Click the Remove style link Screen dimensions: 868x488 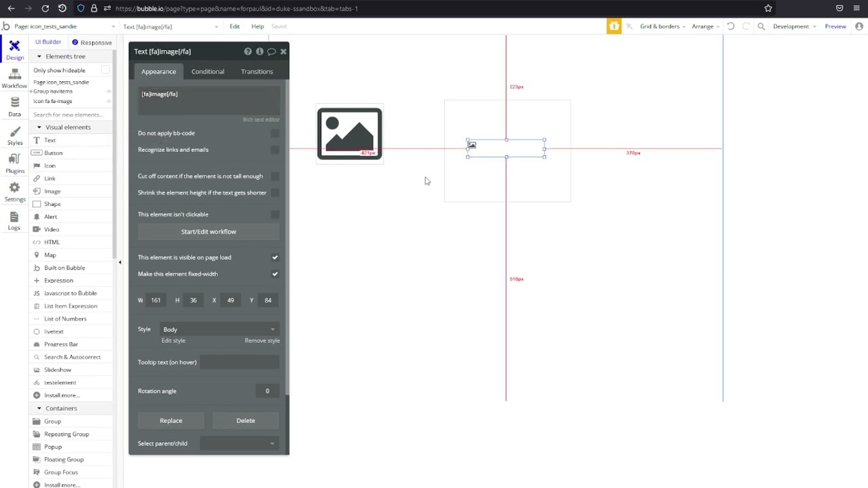point(262,341)
